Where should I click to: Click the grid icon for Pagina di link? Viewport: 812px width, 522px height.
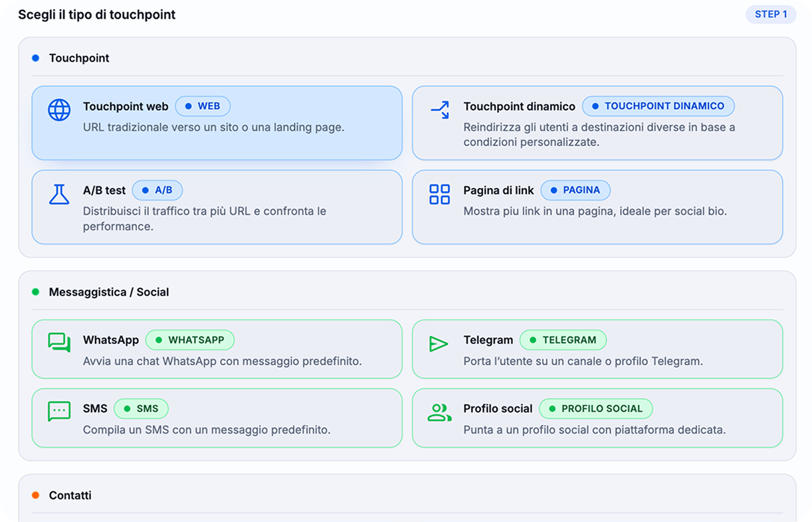(439, 195)
